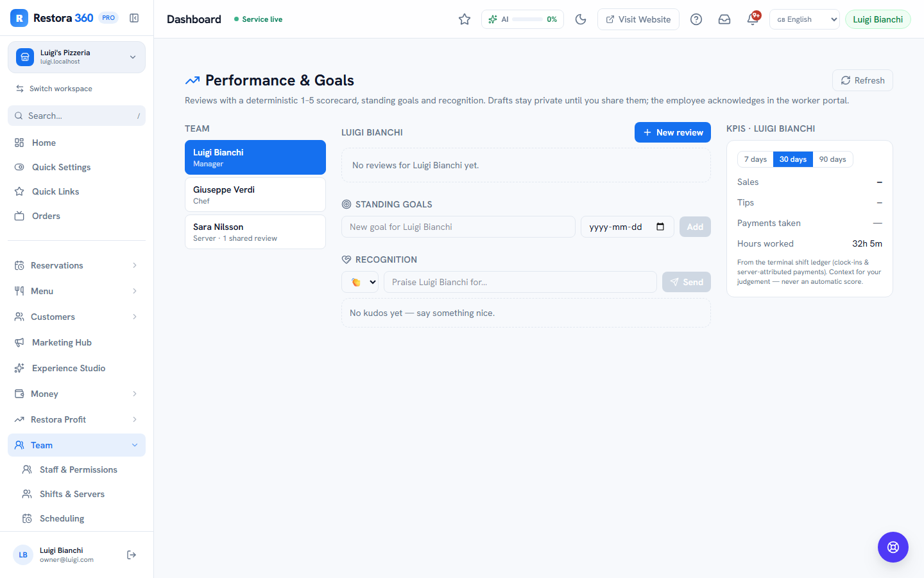This screenshot has width=924, height=578.
Task: Click the AI usage progress bar
Action: pyautogui.click(x=527, y=19)
